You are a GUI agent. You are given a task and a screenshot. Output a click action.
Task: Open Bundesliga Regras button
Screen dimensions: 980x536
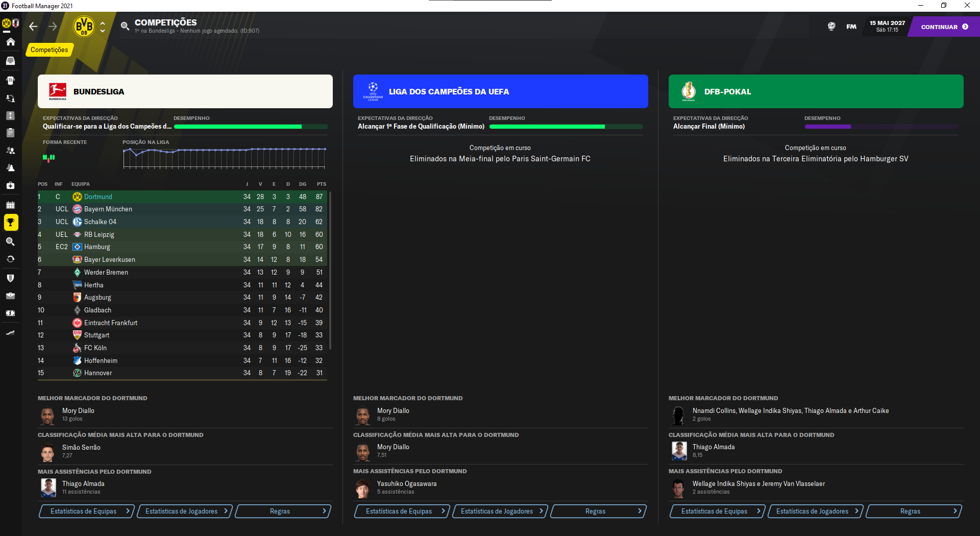[283, 511]
